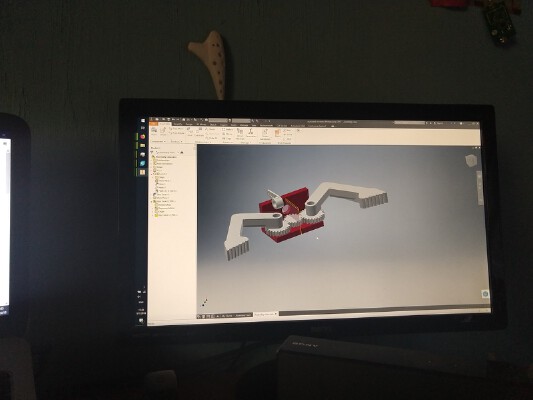
Task: Open the orange File tab
Action: point(154,124)
